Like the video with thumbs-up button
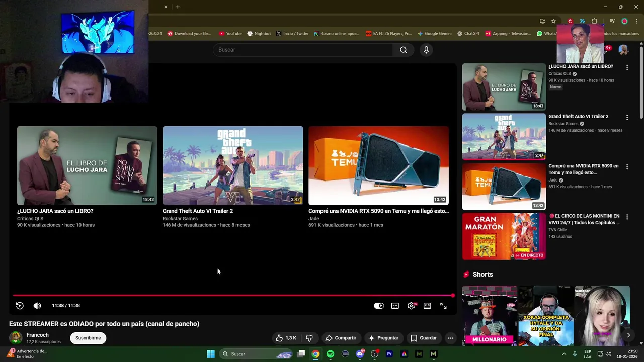 coord(286,338)
